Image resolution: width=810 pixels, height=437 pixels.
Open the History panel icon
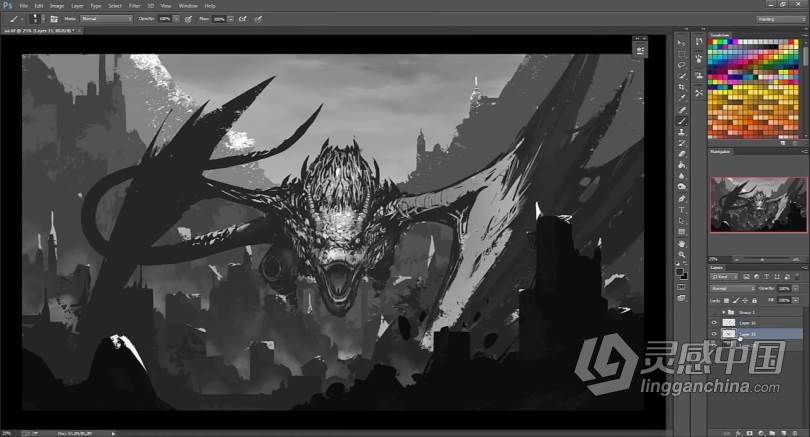click(x=699, y=42)
